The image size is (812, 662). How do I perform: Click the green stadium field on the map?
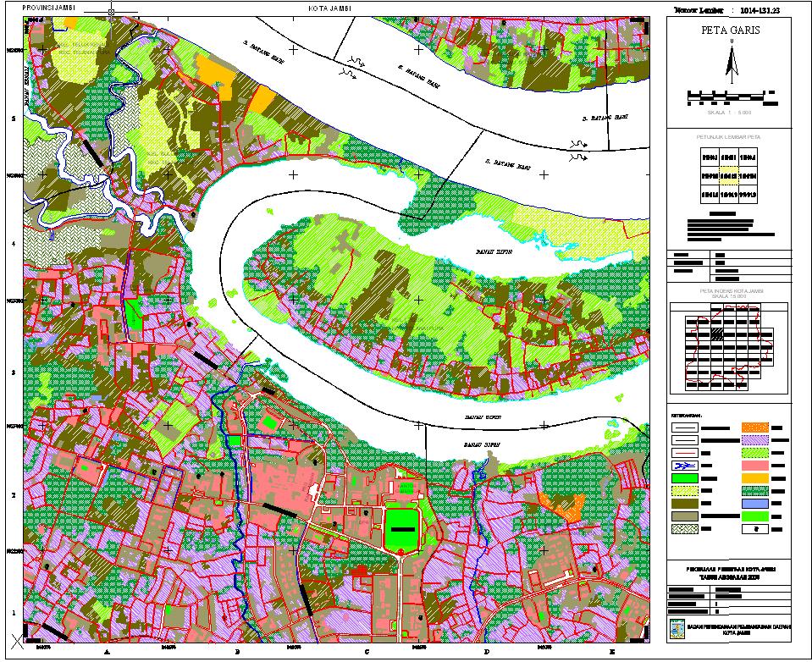pyautogui.click(x=402, y=530)
